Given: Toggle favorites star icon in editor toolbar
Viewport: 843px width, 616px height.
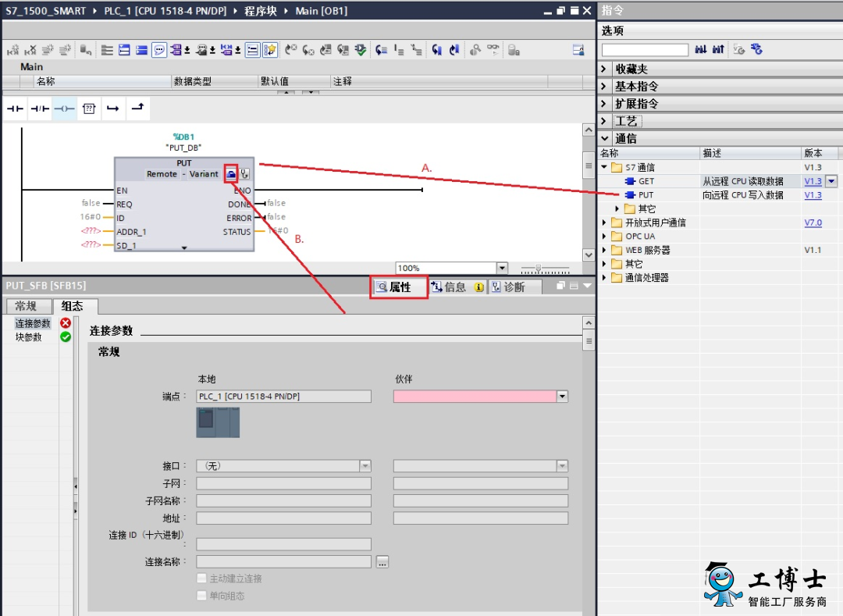Looking at the screenshot, I should click(270, 50).
